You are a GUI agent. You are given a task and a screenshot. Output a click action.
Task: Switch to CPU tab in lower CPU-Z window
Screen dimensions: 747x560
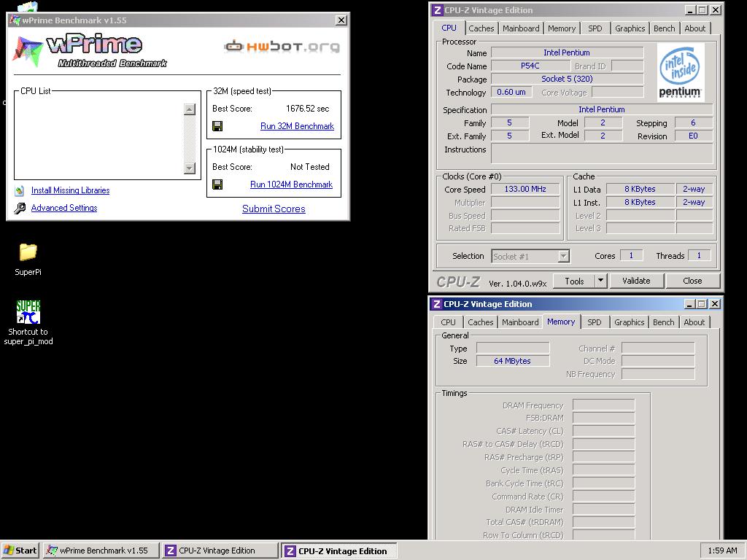pos(448,322)
